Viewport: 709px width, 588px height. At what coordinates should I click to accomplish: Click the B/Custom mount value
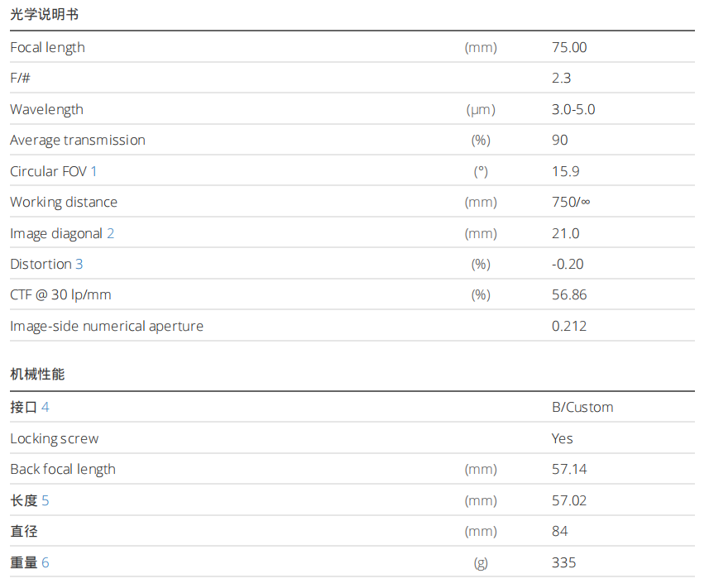(582, 407)
